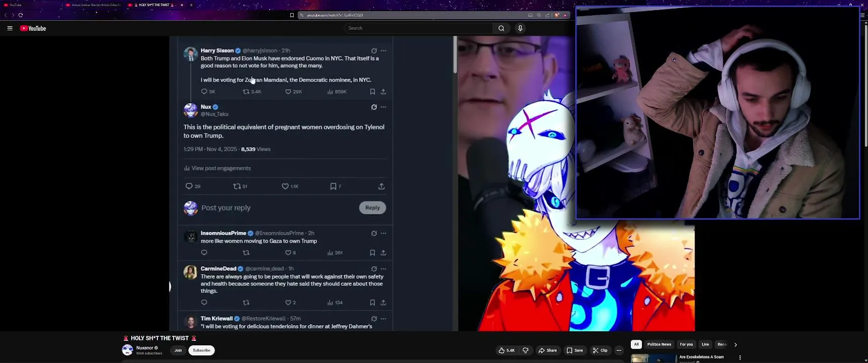Screen dimensions: 868x363
Task: Select the For you filter chip
Action: point(686,344)
